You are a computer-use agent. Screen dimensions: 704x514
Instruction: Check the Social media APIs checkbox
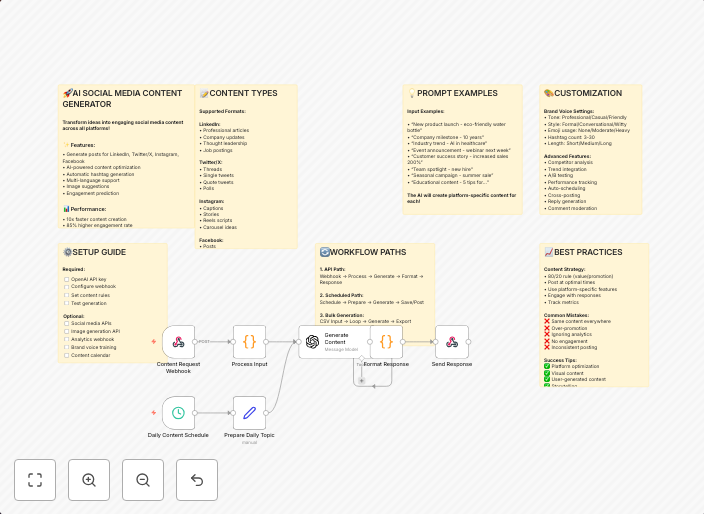tap(67, 323)
